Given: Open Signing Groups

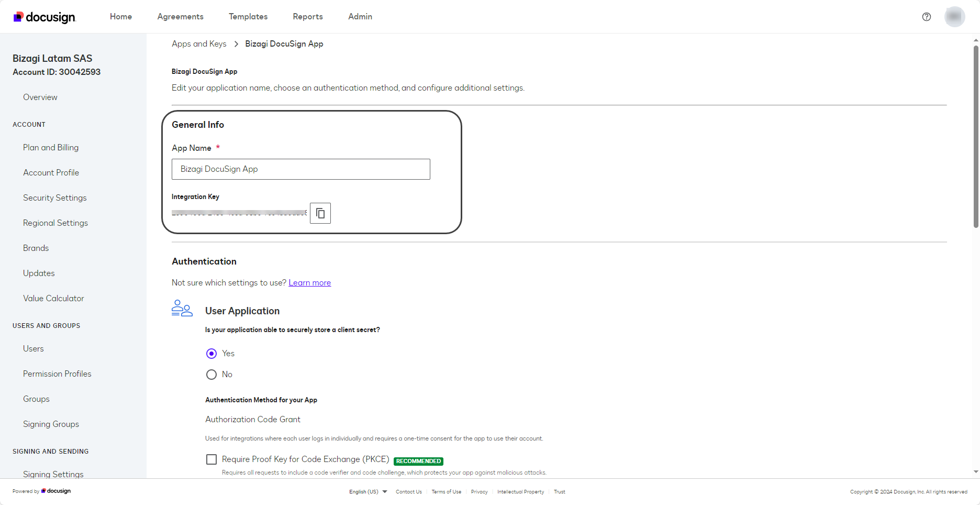Looking at the screenshot, I should pos(51,424).
